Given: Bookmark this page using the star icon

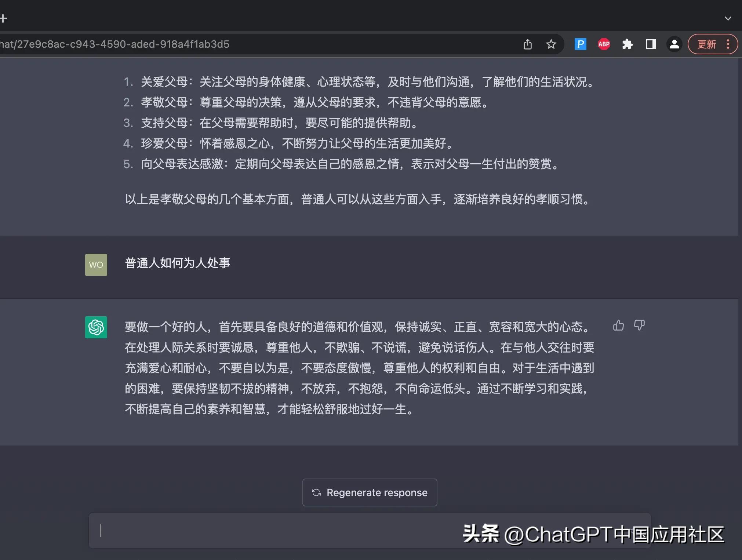Looking at the screenshot, I should click(551, 44).
